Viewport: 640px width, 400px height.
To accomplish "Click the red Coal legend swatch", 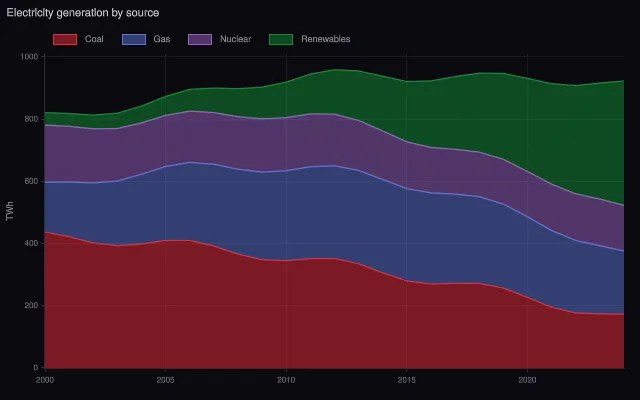I will [65, 39].
